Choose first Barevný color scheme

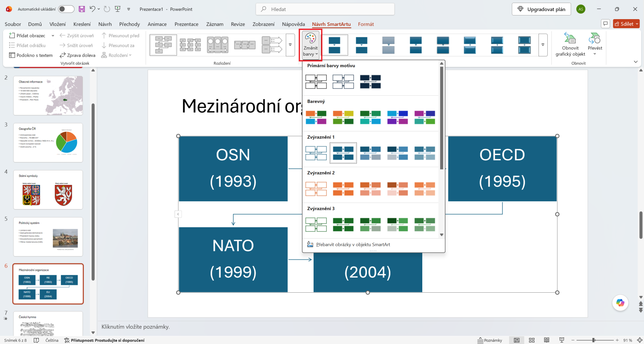tap(316, 117)
